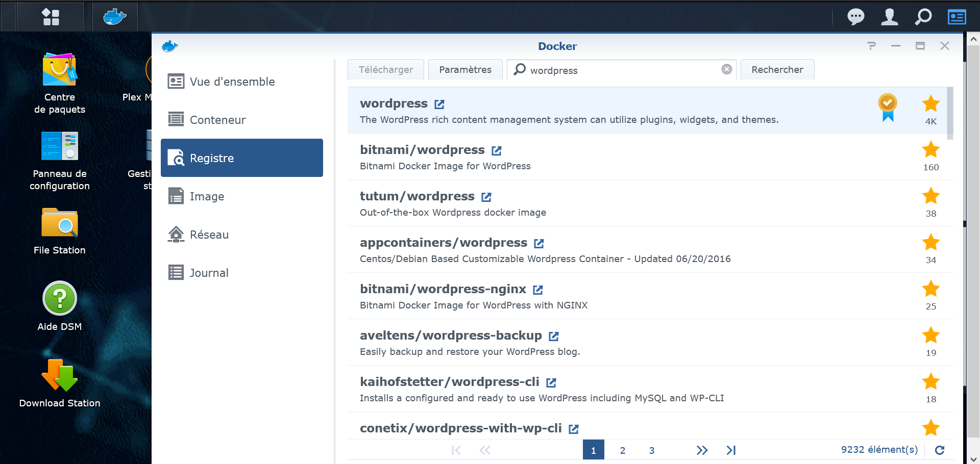Go to results page 2
The image size is (980, 464).
(x=623, y=450)
